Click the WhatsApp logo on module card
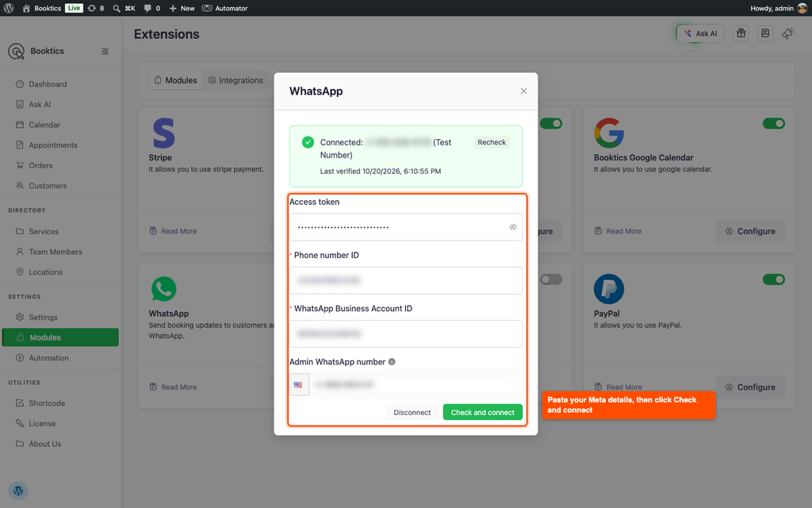 pos(163,289)
